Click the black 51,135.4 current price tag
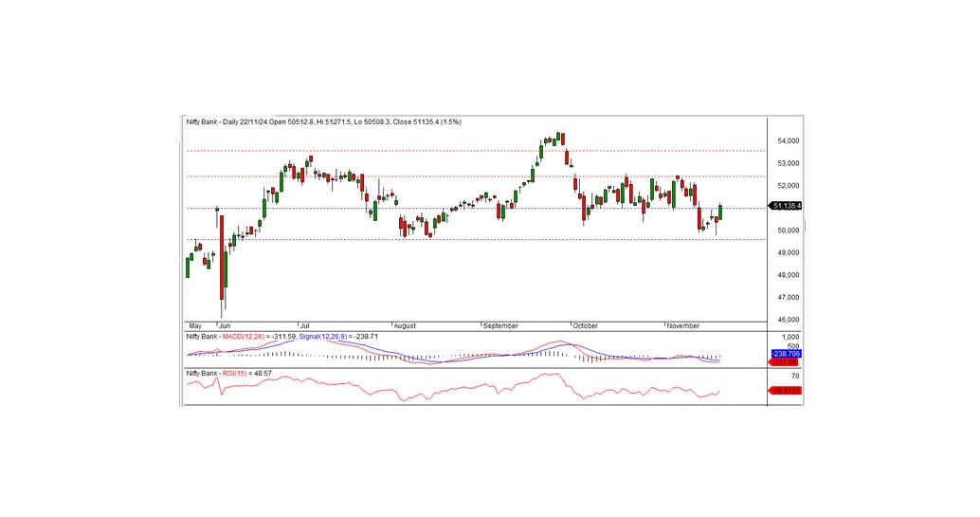The height and width of the screenshot is (517, 980). point(785,206)
